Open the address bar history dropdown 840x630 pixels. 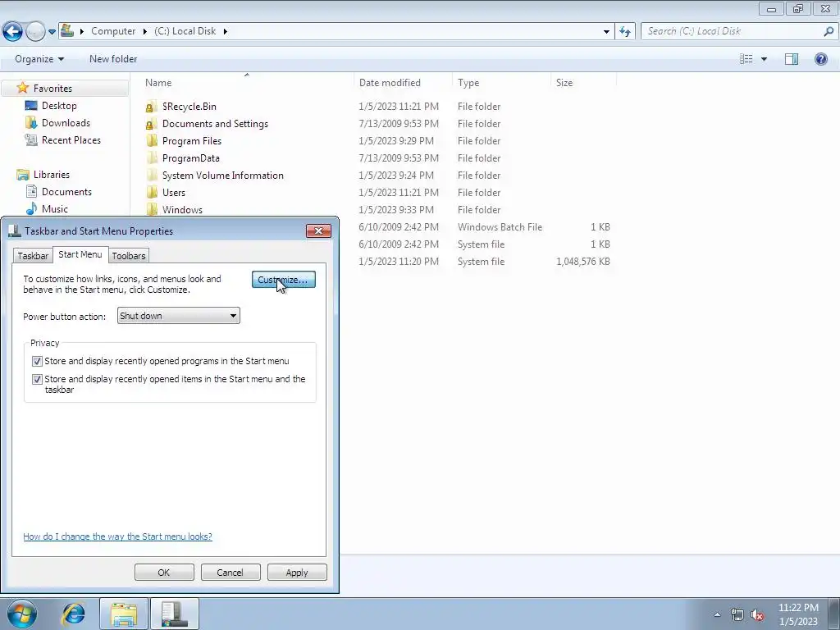click(x=606, y=32)
